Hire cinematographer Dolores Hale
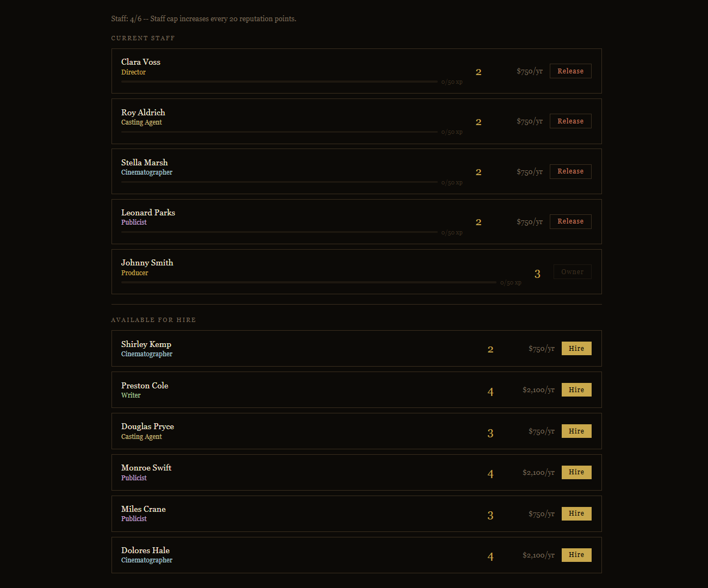The image size is (708, 588). tap(576, 555)
